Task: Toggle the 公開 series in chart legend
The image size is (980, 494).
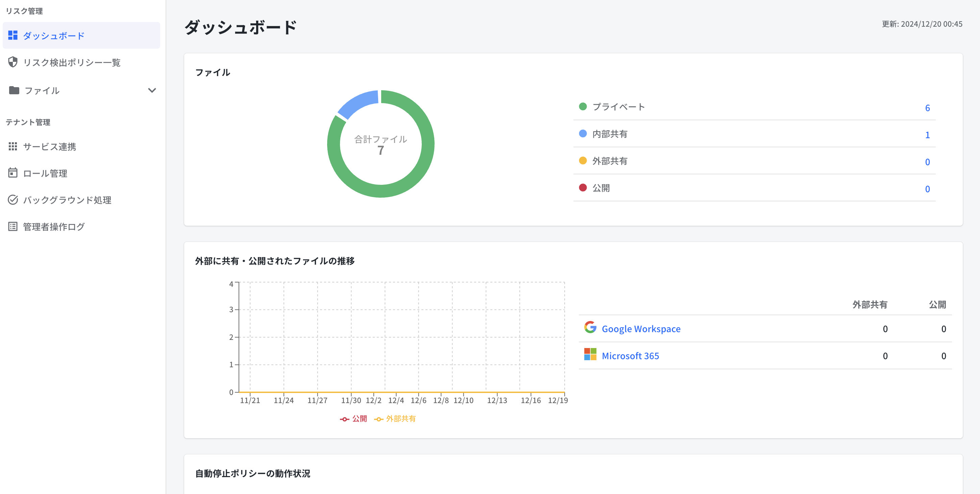Action: click(x=353, y=419)
